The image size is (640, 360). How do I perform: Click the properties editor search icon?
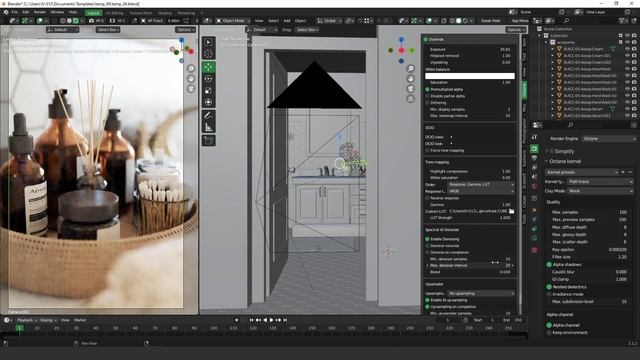click(x=570, y=125)
